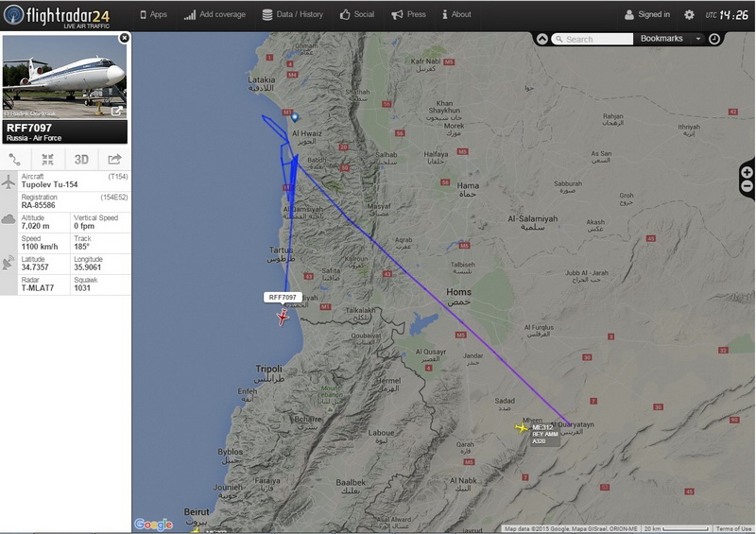Open the Bookmarks menu

point(661,39)
